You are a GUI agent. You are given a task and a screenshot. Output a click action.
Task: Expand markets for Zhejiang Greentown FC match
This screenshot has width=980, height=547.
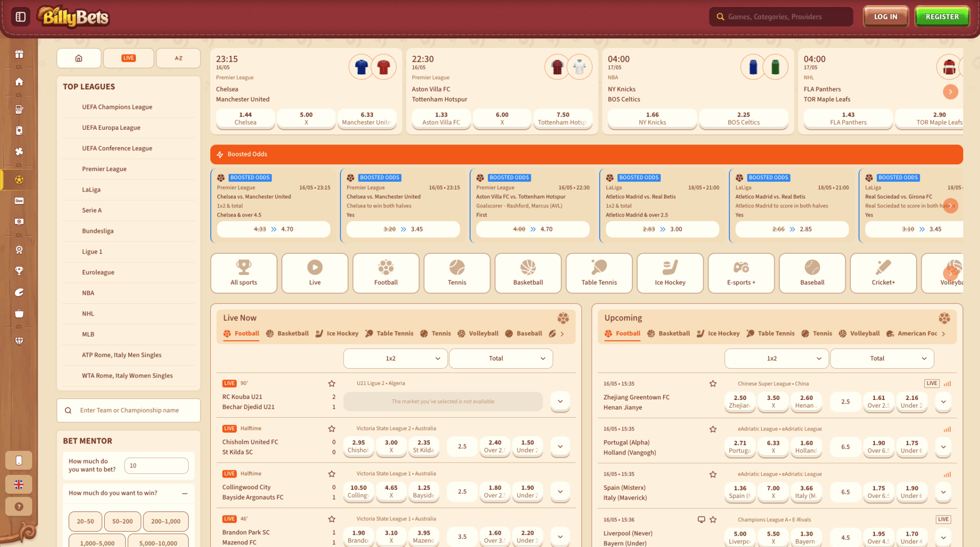[x=943, y=402]
